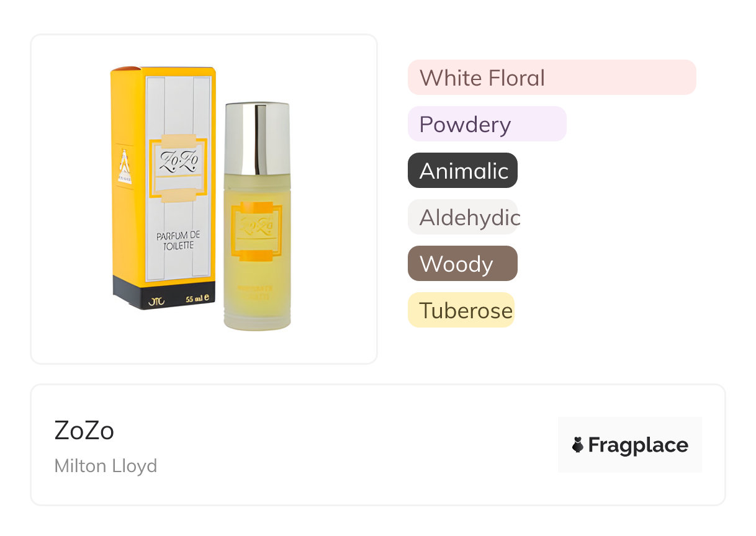Open the ZoZo perfume product image
Screen dimensions: 756x536
(204, 199)
